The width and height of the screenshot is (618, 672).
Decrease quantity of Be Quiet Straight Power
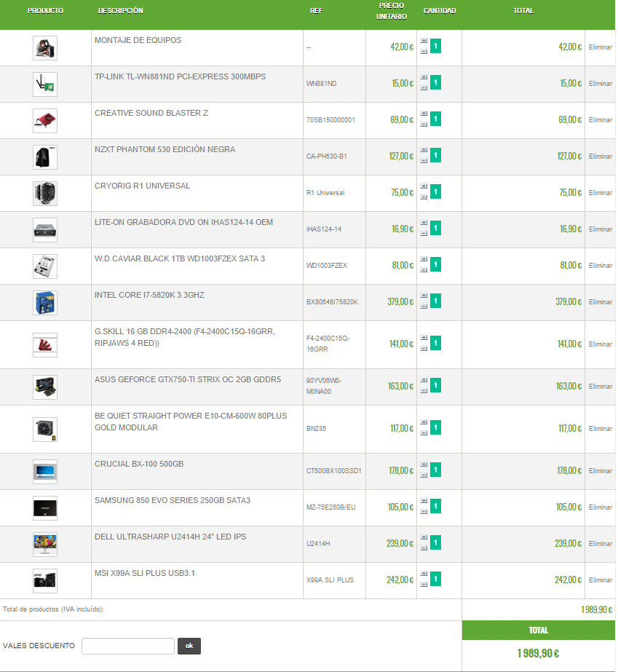click(x=424, y=433)
